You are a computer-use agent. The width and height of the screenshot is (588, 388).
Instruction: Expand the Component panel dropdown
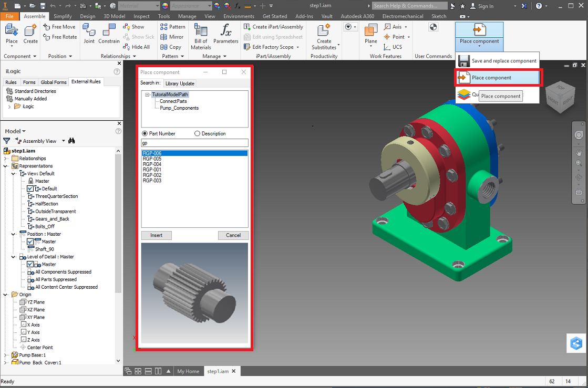[x=20, y=56]
